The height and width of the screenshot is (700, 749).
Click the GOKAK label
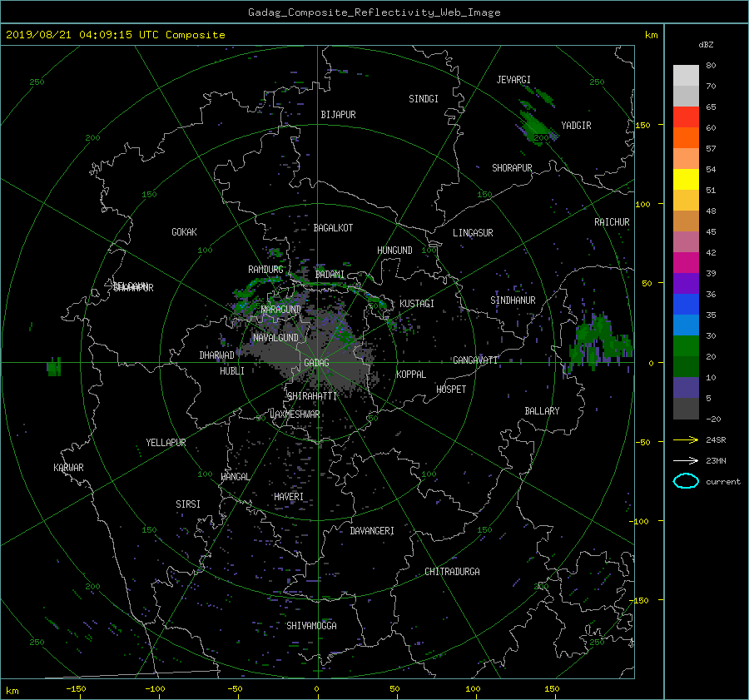[x=185, y=232]
